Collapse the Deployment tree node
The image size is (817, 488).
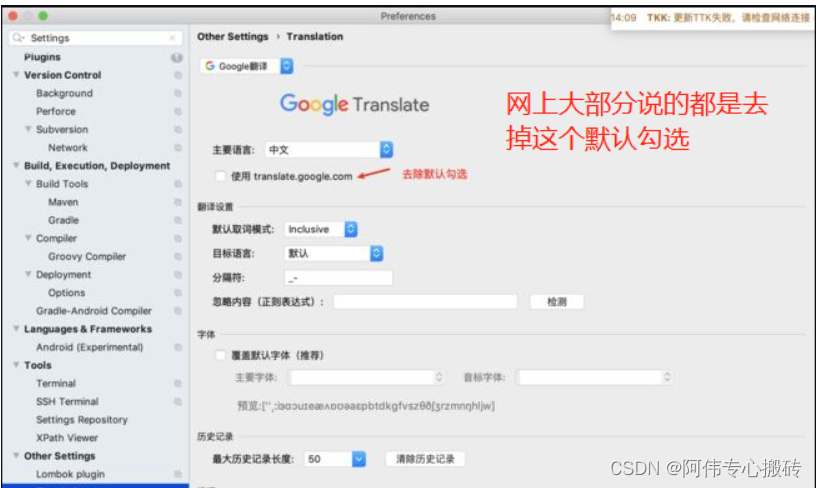(28, 274)
